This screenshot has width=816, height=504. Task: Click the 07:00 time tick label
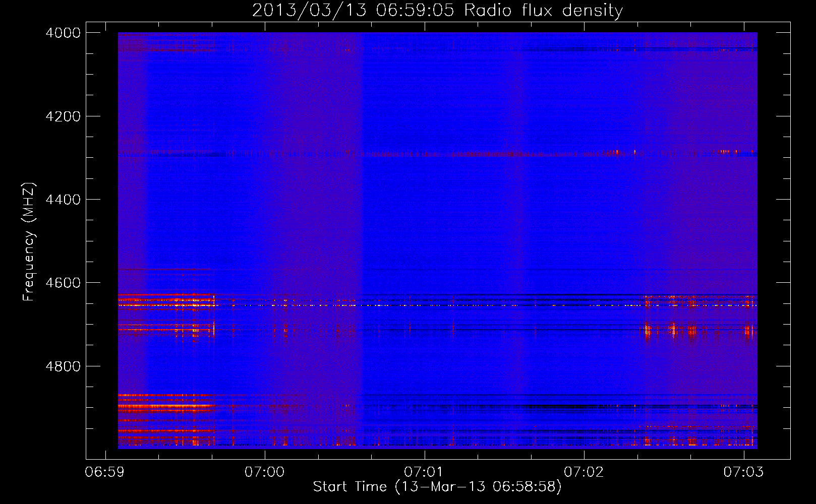[x=265, y=472]
